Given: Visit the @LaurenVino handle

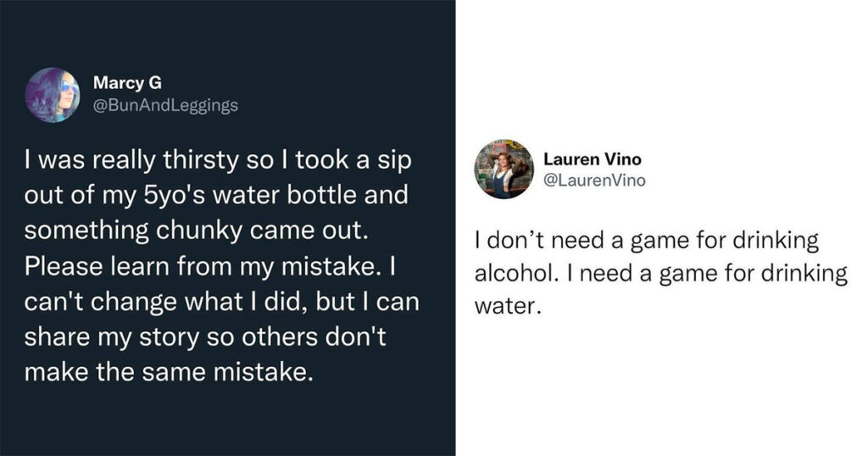Looking at the screenshot, I should (x=594, y=181).
